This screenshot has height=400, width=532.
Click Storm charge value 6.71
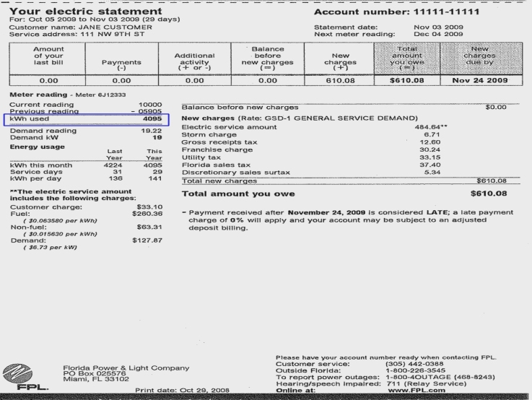pos(432,135)
